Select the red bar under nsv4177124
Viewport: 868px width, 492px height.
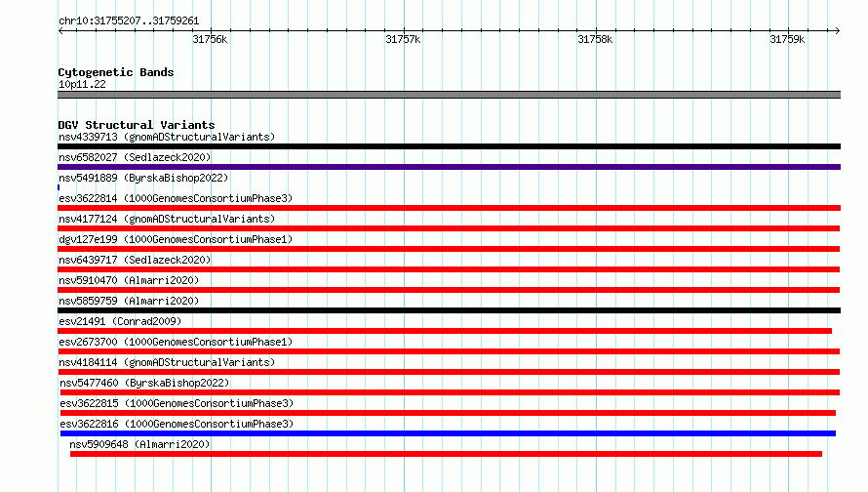point(449,228)
